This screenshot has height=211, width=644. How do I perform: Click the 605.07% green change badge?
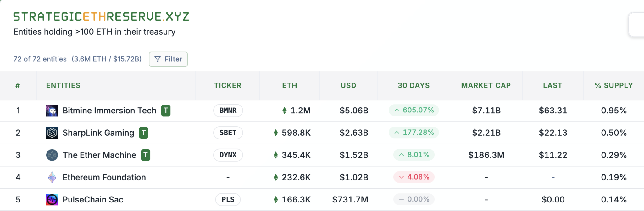click(x=414, y=111)
